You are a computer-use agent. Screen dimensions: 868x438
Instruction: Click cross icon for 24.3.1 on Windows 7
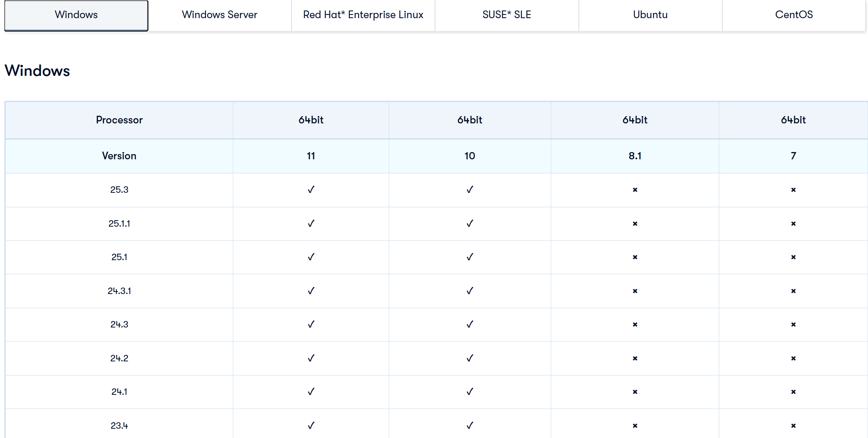793,291
